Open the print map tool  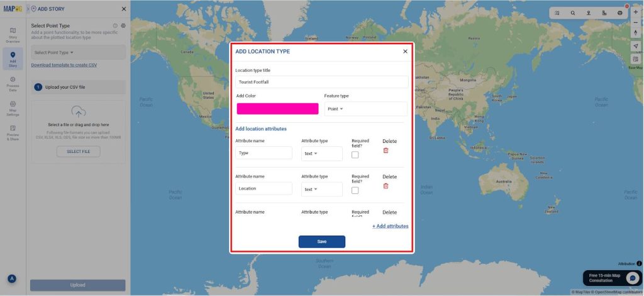619,13
